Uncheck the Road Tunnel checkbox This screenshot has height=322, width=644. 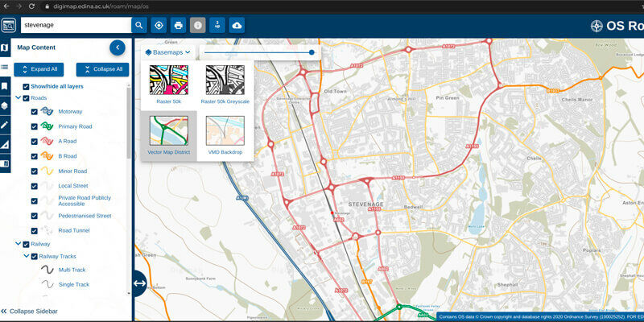[35, 231]
